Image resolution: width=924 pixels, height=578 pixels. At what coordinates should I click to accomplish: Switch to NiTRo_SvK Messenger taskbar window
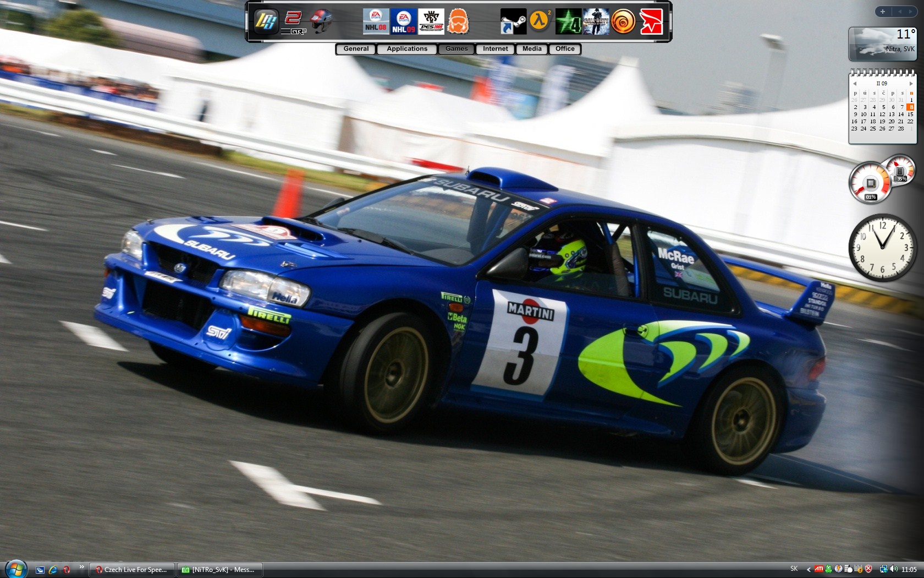pos(219,570)
